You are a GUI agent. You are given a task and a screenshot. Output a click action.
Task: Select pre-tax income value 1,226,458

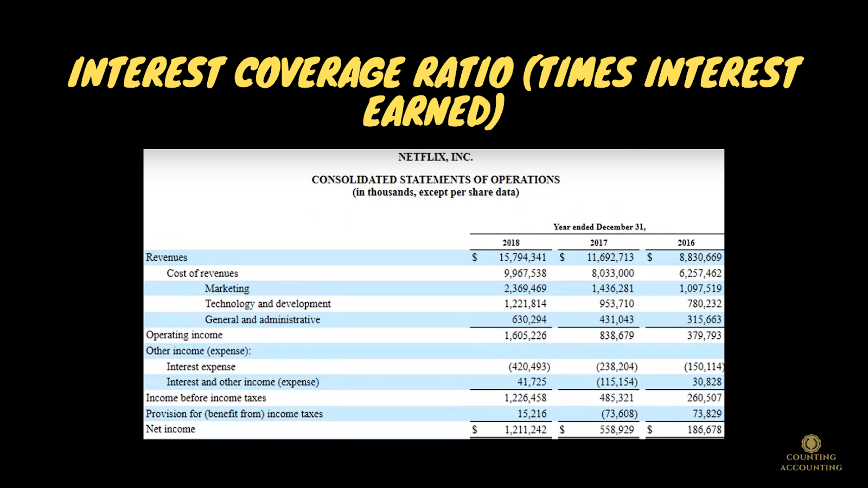525,398
